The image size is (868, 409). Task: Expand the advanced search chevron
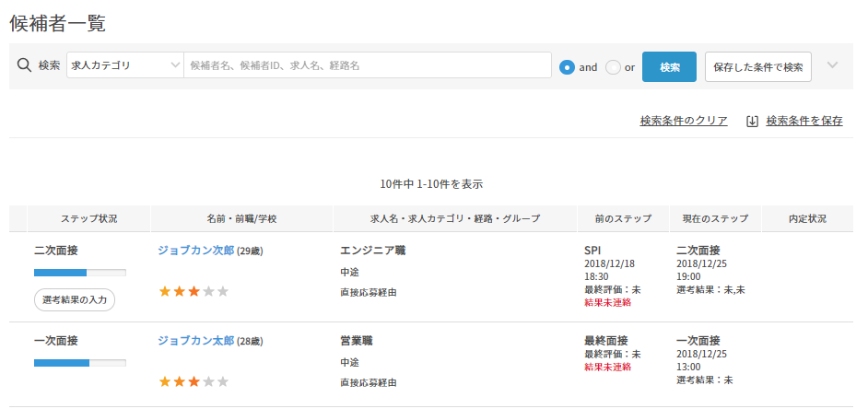832,65
